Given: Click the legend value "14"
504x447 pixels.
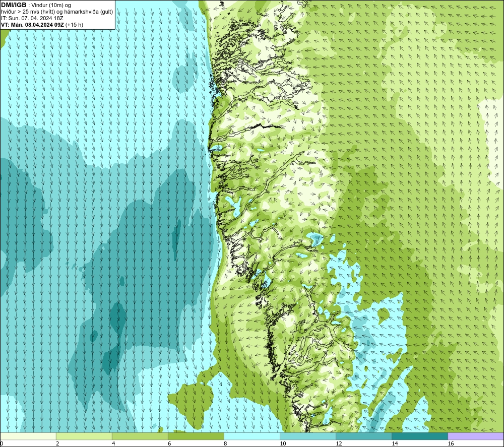Looking at the screenshot, I should [395, 443].
